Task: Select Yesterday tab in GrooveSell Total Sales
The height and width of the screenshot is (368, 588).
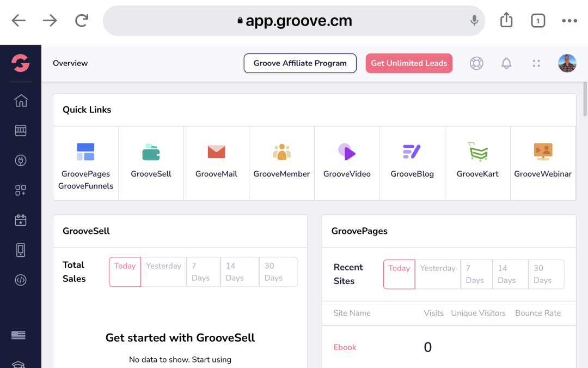Action: [x=164, y=272]
